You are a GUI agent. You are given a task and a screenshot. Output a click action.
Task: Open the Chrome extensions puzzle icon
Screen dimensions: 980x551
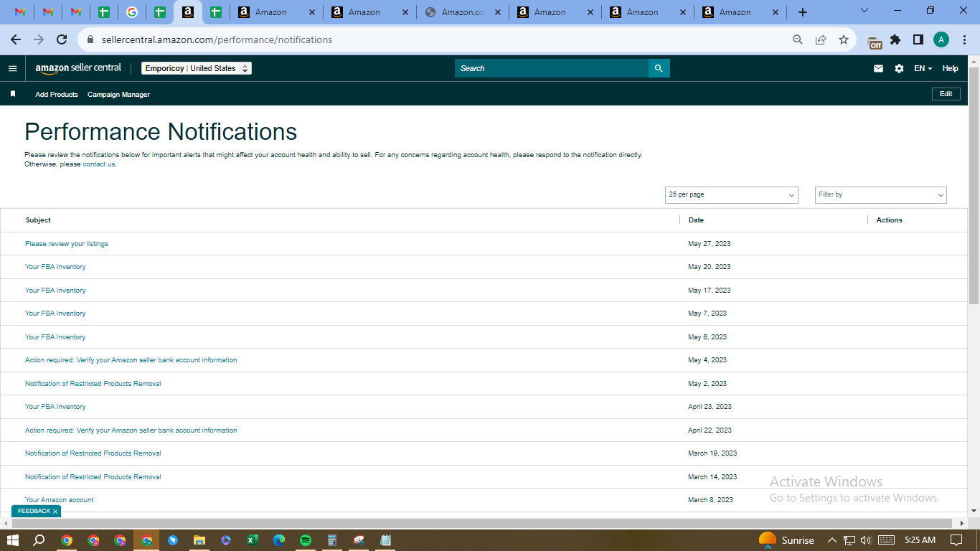tap(895, 40)
